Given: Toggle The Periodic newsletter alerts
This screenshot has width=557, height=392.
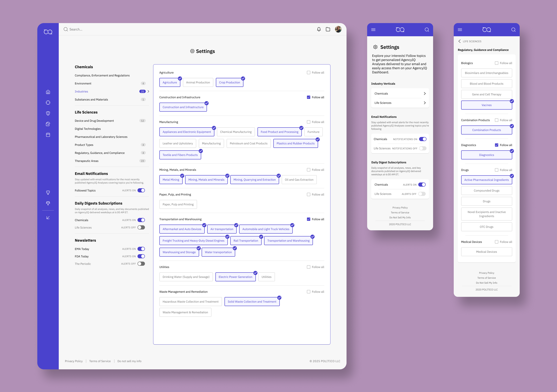Looking at the screenshot, I should click(141, 264).
